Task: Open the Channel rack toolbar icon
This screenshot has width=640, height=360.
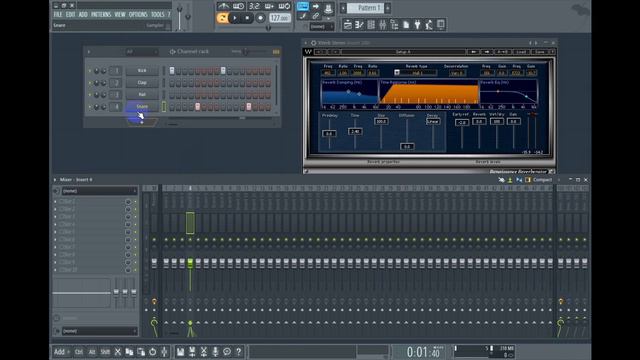Action: (371, 25)
